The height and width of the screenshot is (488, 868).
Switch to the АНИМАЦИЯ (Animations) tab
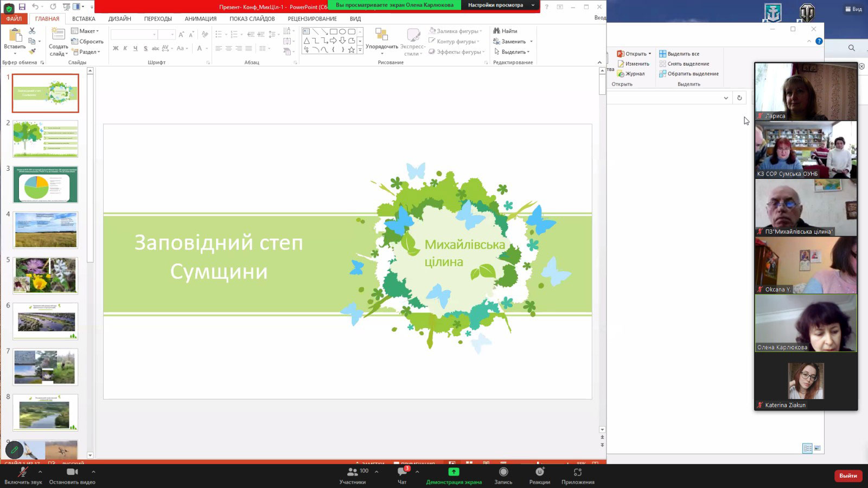[x=200, y=18]
